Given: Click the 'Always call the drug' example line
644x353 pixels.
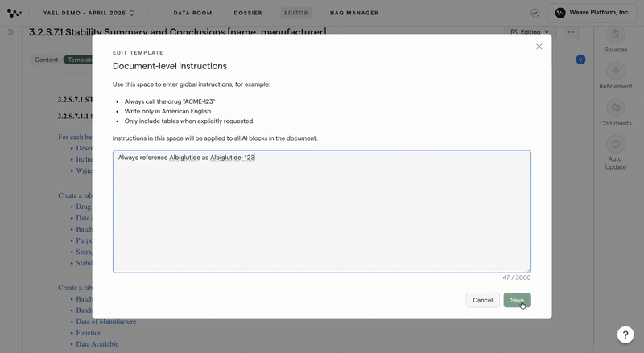Looking at the screenshot, I should point(170,101).
